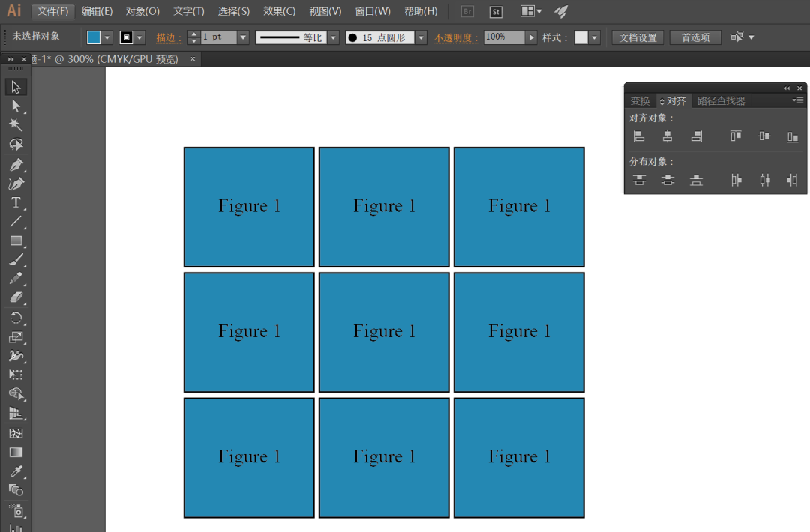Open the 等比 width profile dropdown
810x532 pixels.
click(334, 37)
